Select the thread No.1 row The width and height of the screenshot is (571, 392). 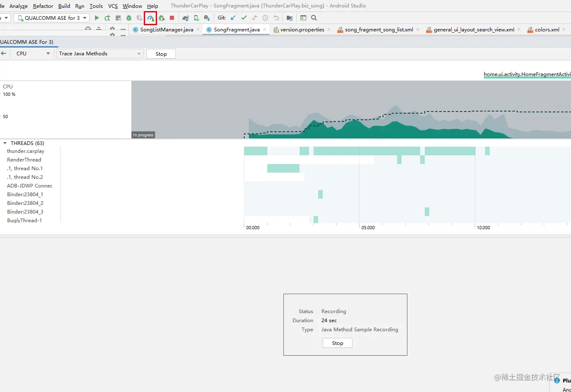[x=25, y=169]
